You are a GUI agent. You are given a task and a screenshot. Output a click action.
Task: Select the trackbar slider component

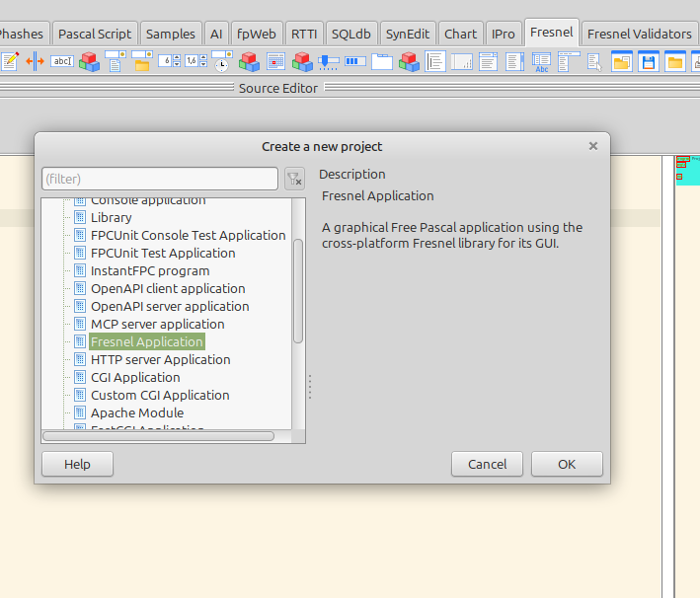[329, 62]
